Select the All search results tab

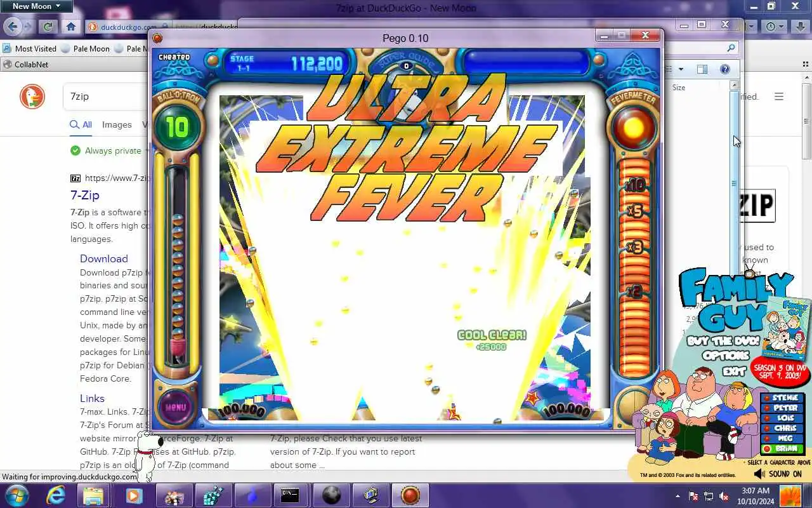[x=82, y=125]
